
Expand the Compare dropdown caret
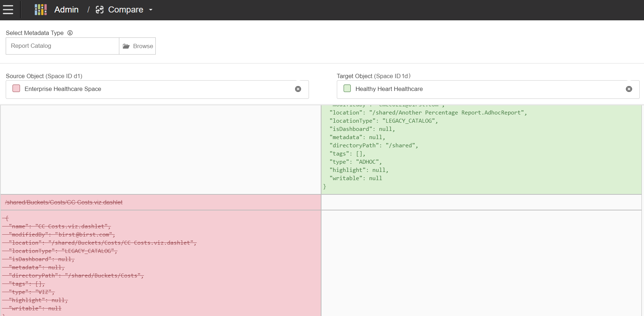pos(151,10)
